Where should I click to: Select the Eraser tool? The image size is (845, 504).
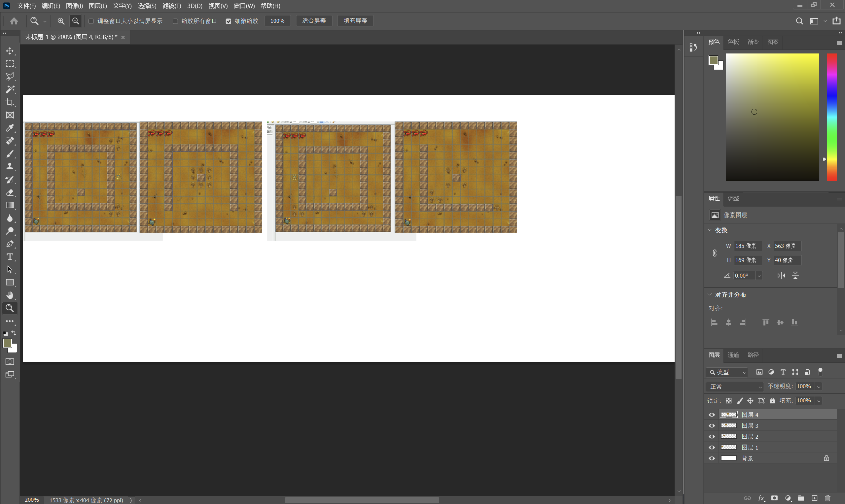(x=10, y=192)
